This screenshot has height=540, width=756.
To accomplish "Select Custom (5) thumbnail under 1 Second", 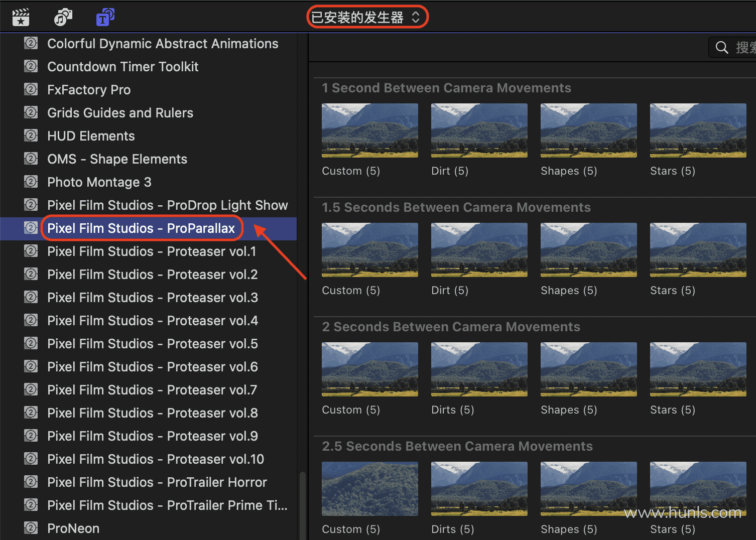I will (370, 130).
